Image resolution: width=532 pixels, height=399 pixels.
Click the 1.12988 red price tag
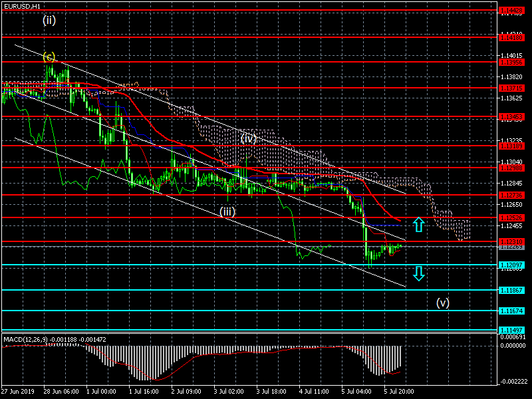[x=511, y=168]
